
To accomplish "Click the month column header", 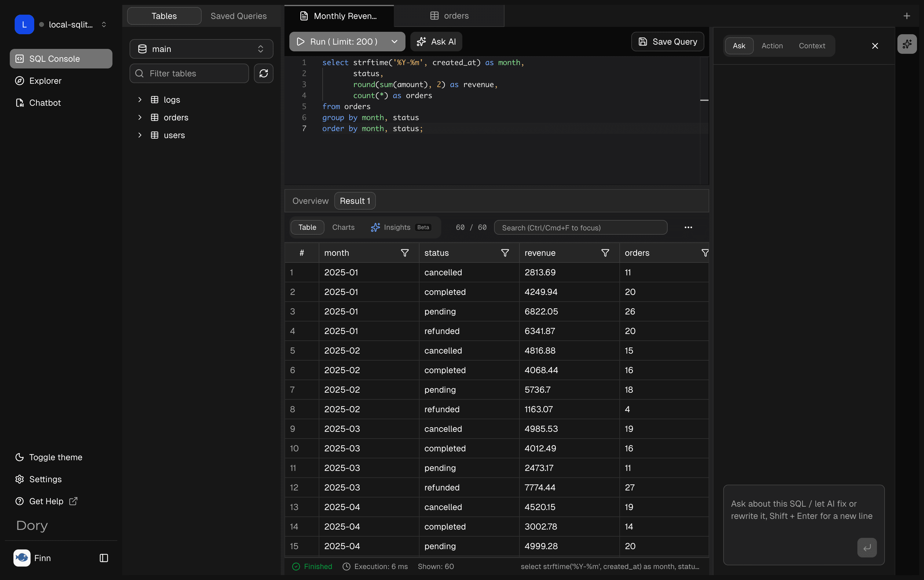I will pyautogui.click(x=369, y=253).
